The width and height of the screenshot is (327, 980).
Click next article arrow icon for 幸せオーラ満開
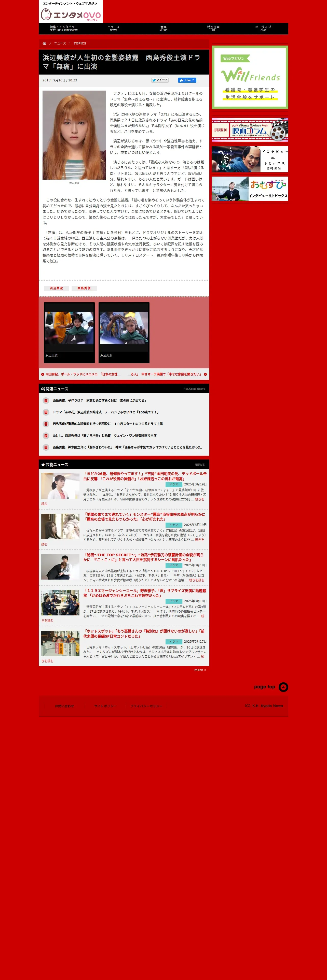tap(205, 374)
